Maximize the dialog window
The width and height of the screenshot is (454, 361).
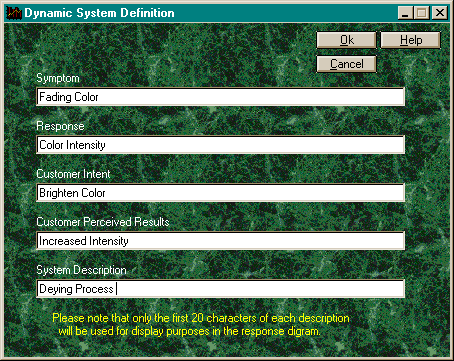(x=422, y=13)
